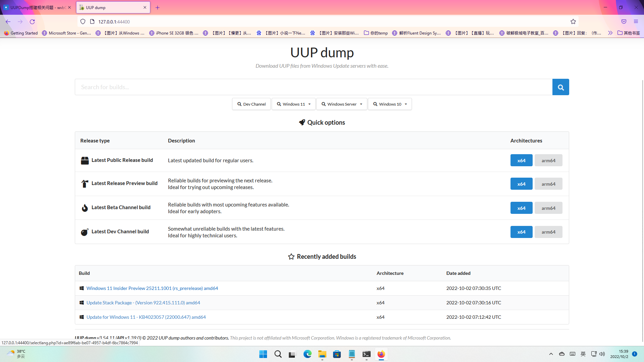
Task: Select arm64 for Latest Beta Channel build
Action: tap(548, 208)
